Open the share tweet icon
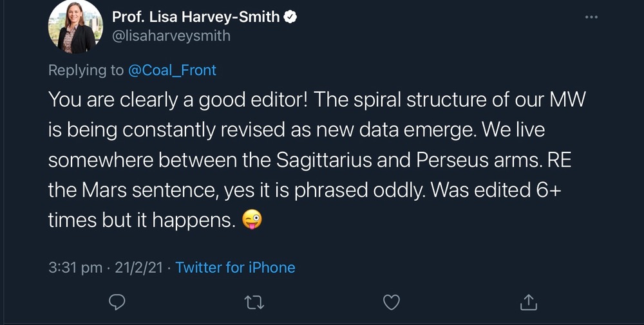644x325 pixels. (x=528, y=301)
